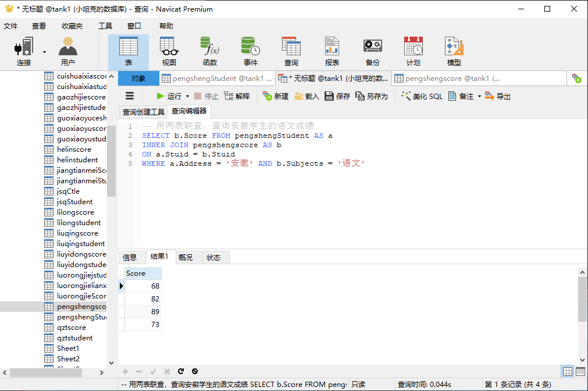This screenshot has width=588, height=391.
Task: Open the 备份 backup section
Action: click(x=373, y=52)
